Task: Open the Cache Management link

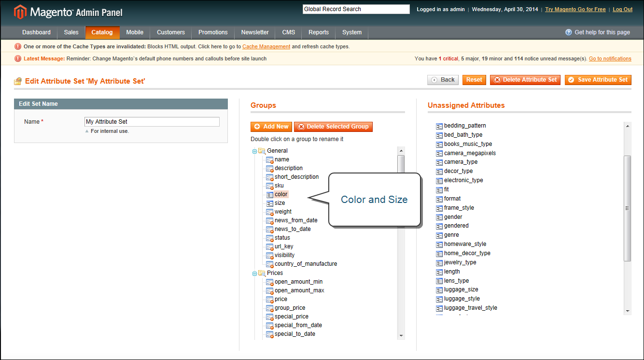Action: pos(266,47)
